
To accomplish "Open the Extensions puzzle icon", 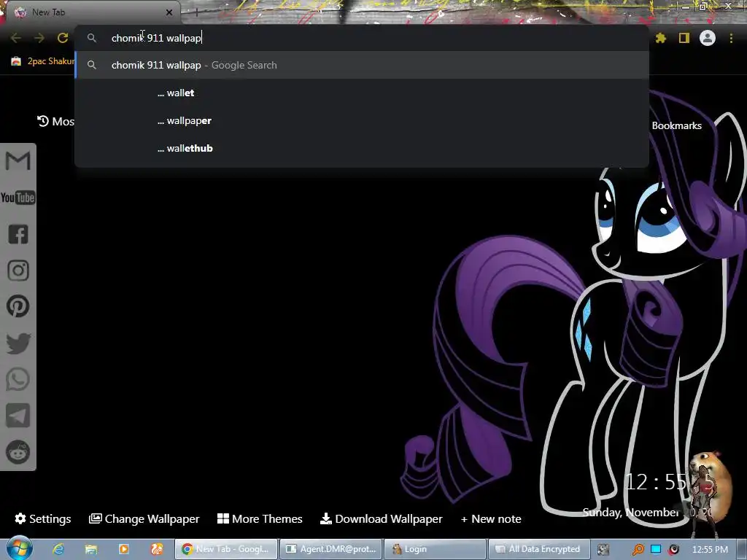I will (x=661, y=38).
